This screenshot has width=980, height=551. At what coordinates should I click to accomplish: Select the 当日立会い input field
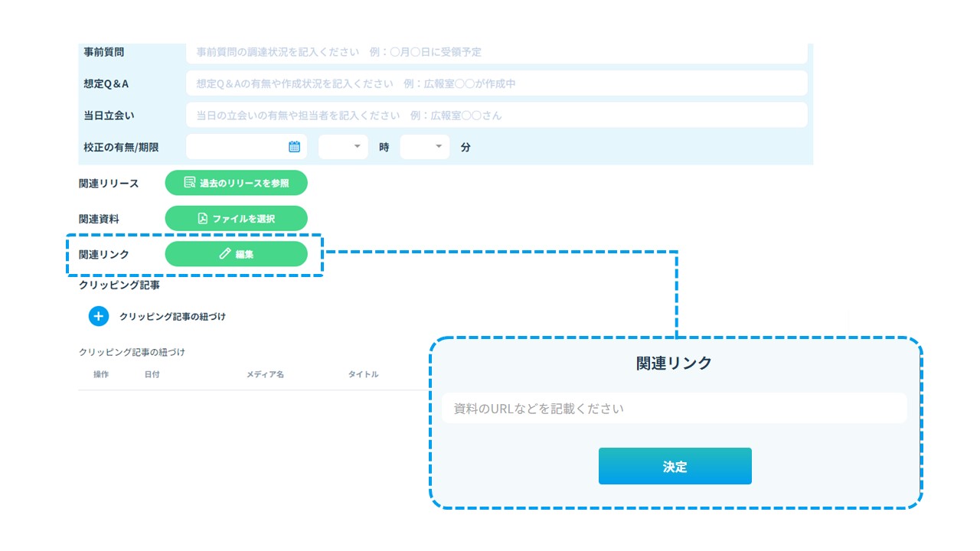(496, 116)
